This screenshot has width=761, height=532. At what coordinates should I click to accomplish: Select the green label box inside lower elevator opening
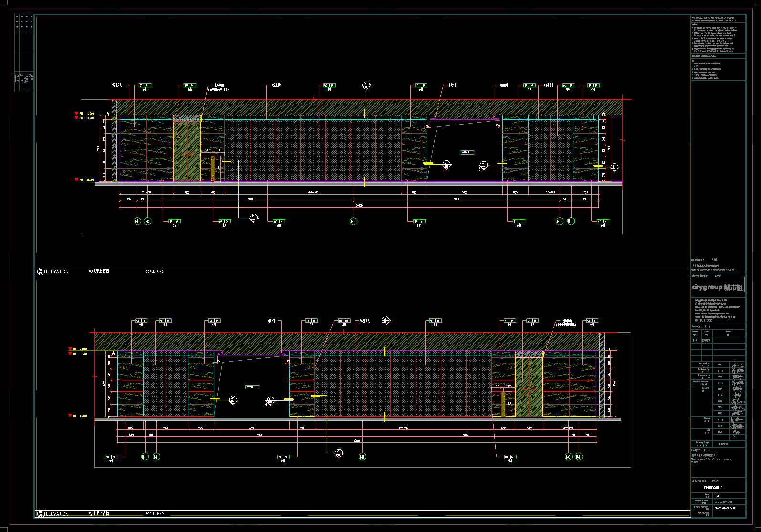(252, 387)
